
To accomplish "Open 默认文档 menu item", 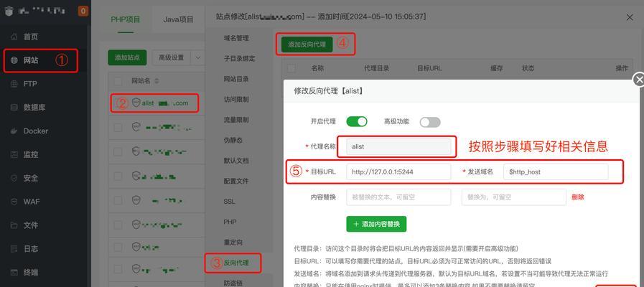I will [x=236, y=161].
